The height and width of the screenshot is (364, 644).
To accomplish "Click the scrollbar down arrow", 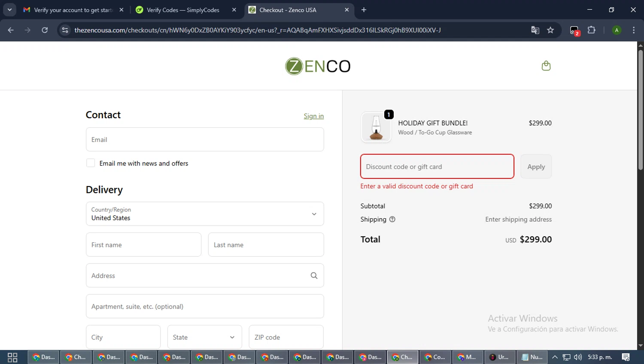I will pos(641,346).
